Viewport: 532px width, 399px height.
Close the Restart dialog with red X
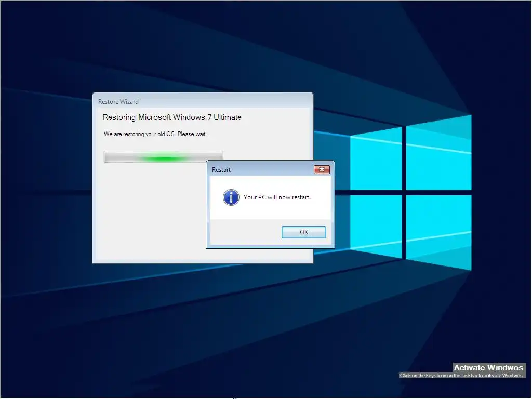[x=322, y=169]
